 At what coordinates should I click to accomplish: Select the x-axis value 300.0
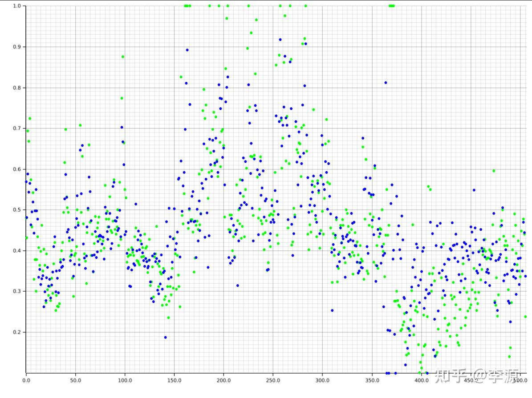(322, 380)
